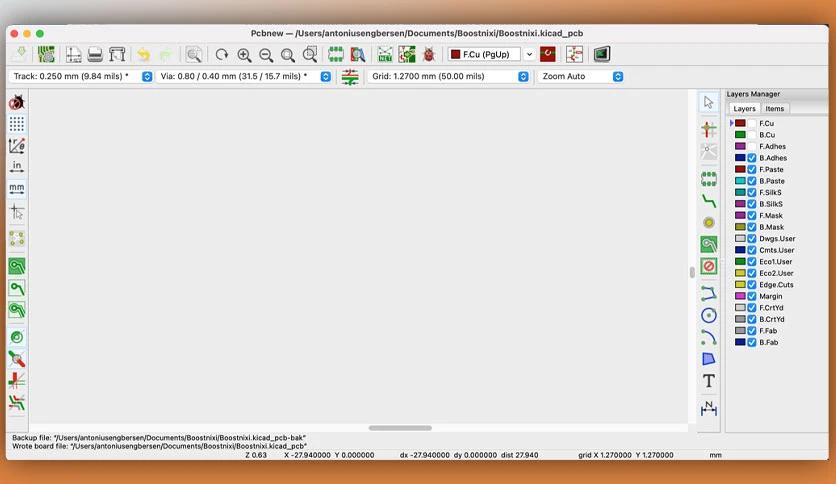Toggle the grid display button
This screenshot has width=836, height=484.
(x=17, y=124)
